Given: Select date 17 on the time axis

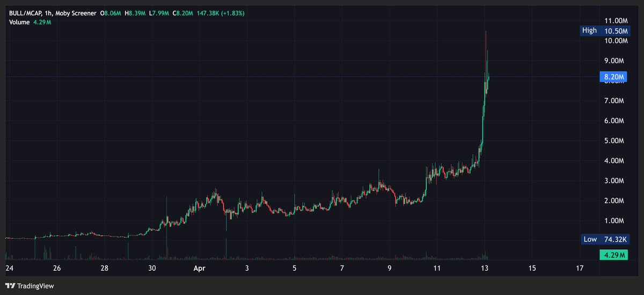Looking at the screenshot, I should click(580, 268).
